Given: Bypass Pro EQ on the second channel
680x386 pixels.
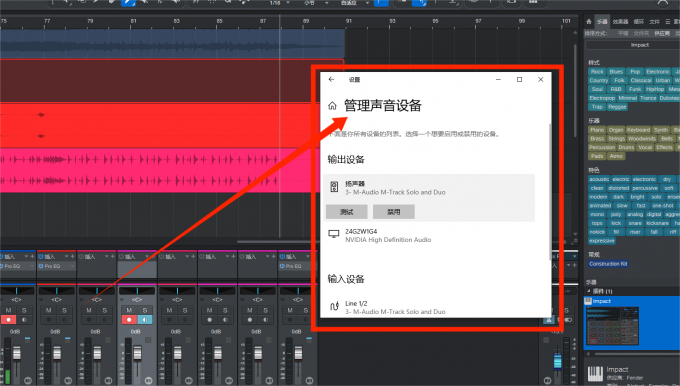Looking at the screenshot, I should pos(41,266).
